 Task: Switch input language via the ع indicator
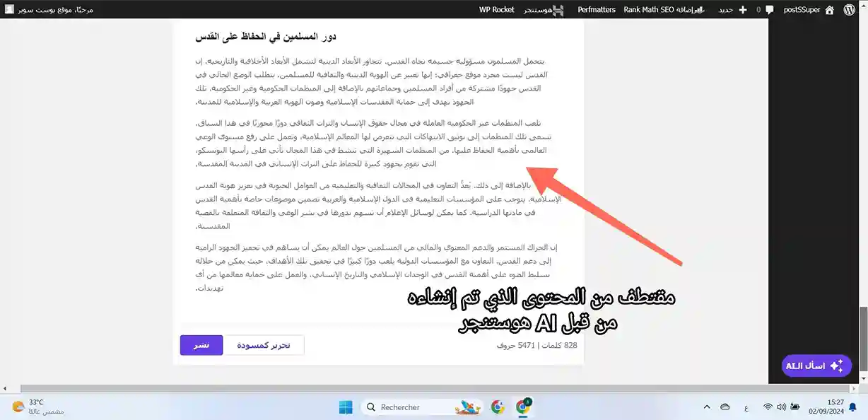click(x=746, y=407)
